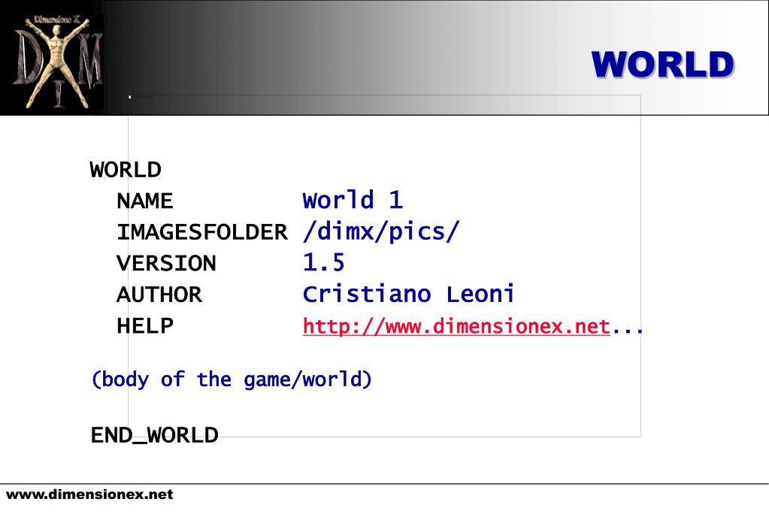Click the WORLD slide title

pos(662,65)
